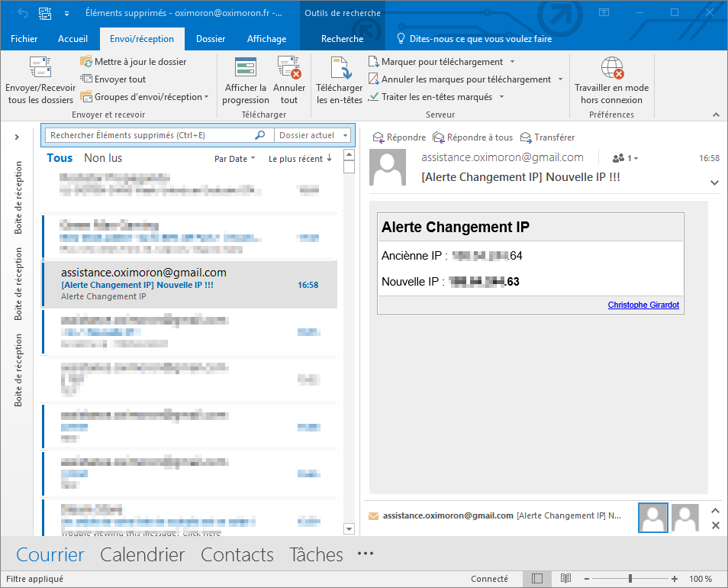Click Envoyer/Recevoir tous les dossiers icon
728x588 pixels.
pos(40,67)
